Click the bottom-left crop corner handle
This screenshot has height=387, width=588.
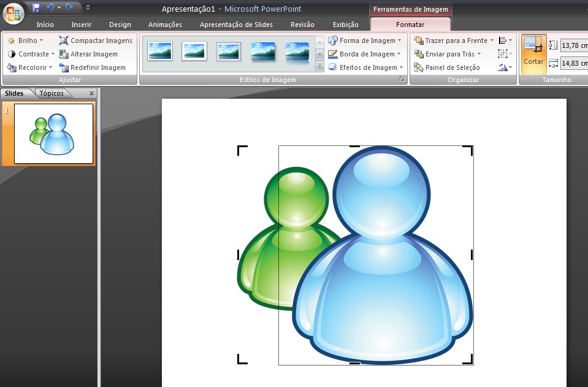pos(242,359)
